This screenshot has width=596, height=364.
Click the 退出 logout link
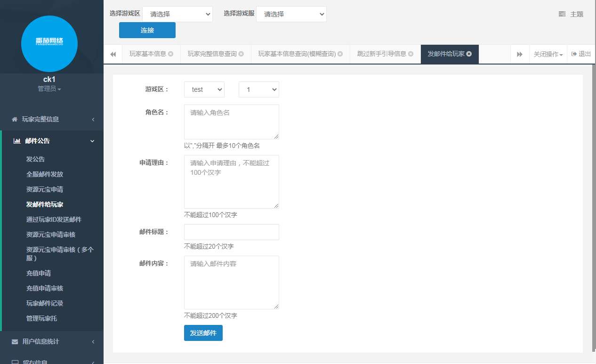[x=581, y=54]
